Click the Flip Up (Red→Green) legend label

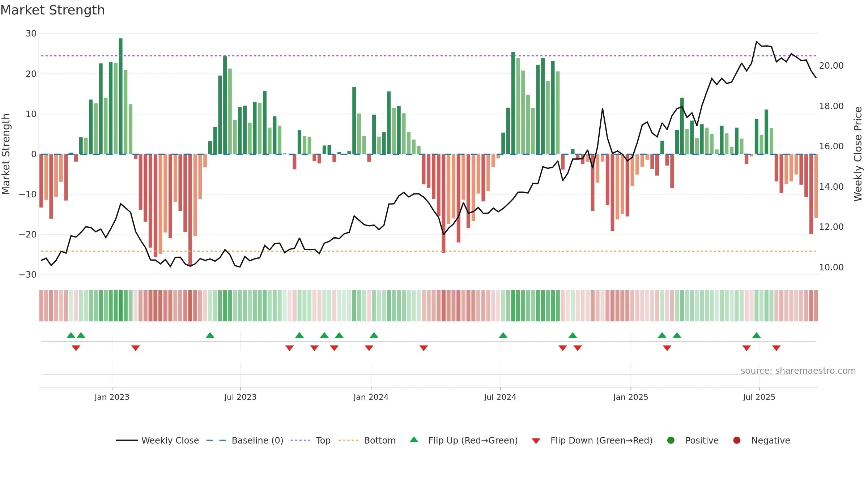473,440
